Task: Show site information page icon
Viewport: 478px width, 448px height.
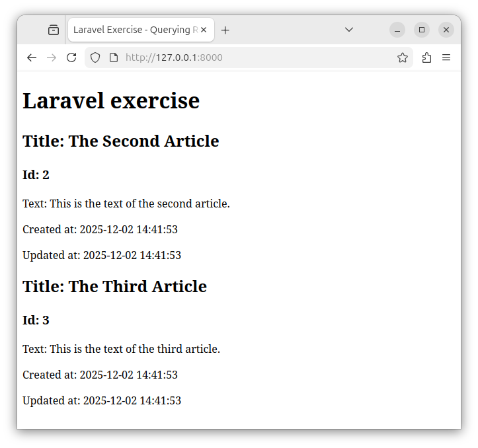Action: point(114,57)
